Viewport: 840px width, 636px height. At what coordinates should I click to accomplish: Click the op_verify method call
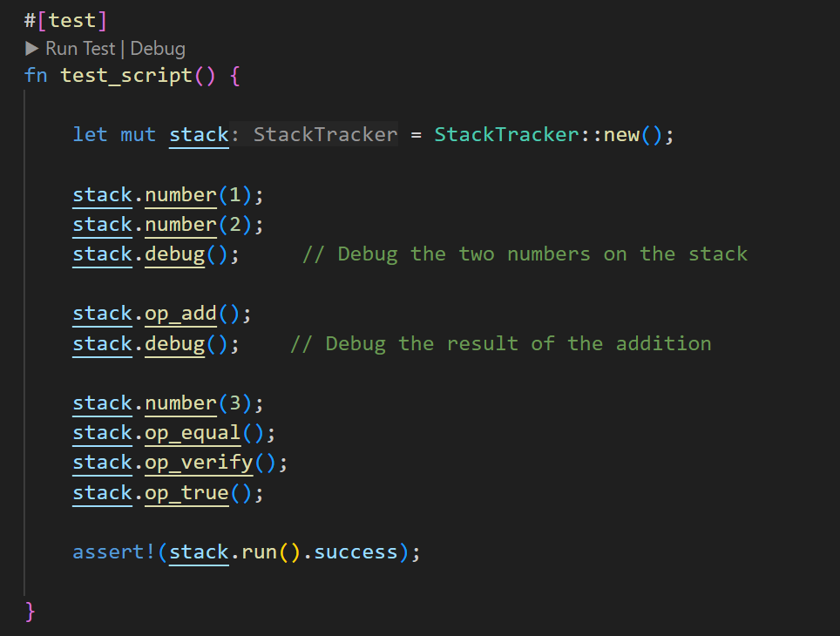click(199, 463)
